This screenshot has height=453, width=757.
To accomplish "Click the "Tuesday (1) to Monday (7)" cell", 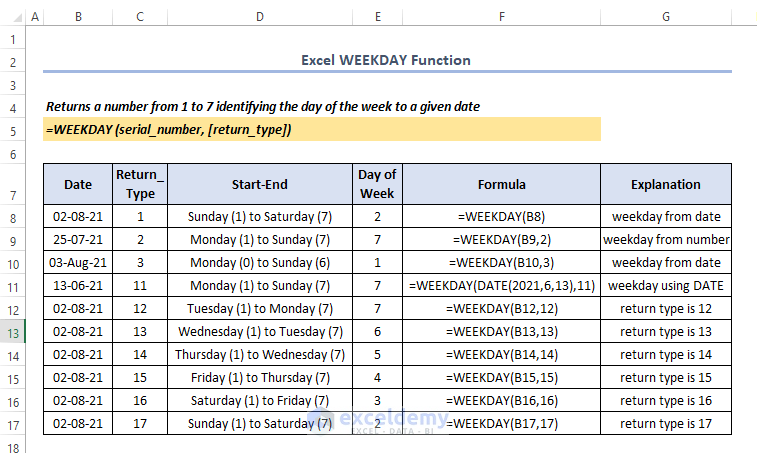I will coord(260,309).
